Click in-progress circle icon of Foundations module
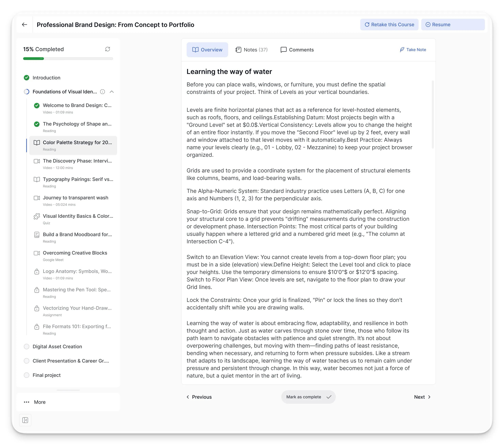Image resolution: width=504 pixels, height=445 pixels. point(27,92)
